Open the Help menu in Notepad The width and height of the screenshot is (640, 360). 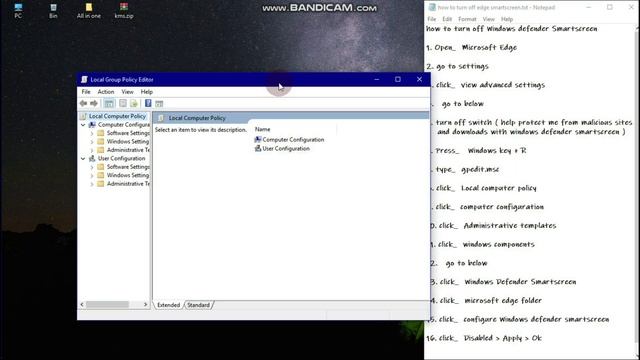click(x=507, y=19)
